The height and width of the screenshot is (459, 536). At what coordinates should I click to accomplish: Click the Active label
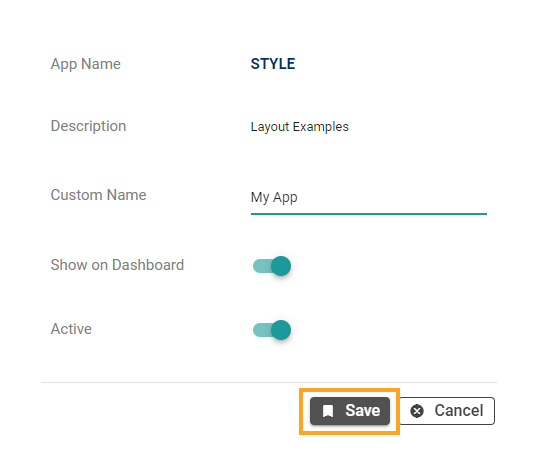(x=71, y=329)
